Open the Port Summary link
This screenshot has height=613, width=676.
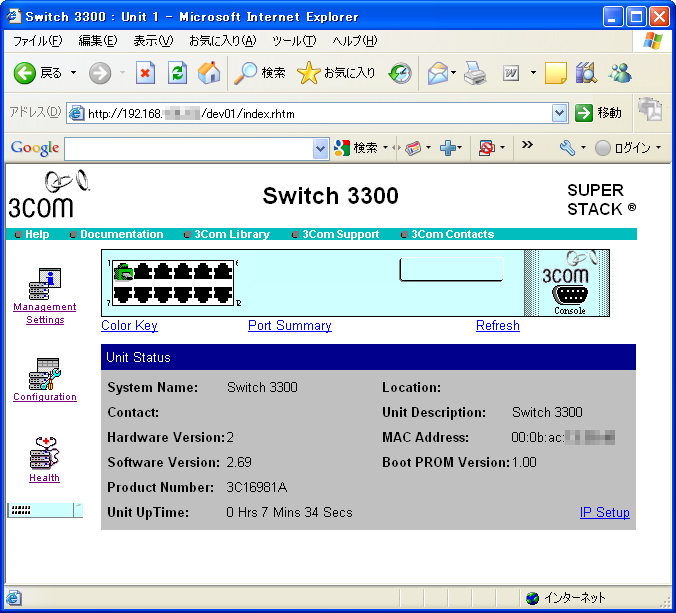click(x=290, y=325)
